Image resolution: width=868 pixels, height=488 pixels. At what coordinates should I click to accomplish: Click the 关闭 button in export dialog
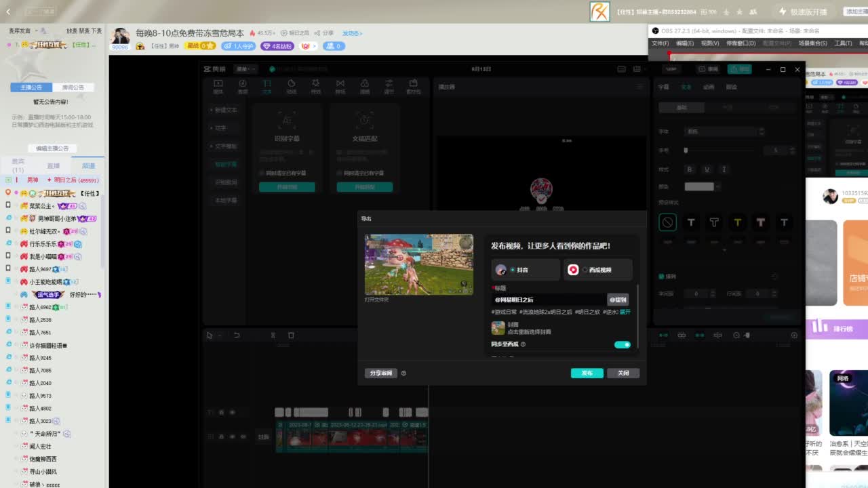pyautogui.click(x=623, y=373)
